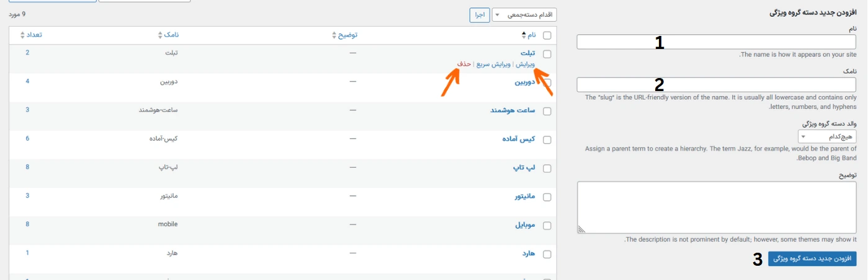This screenshot has width=868, height=280.
Task: Click افزودن جدید دسته گروه ویژگی button
Action: tap(812, 259)
